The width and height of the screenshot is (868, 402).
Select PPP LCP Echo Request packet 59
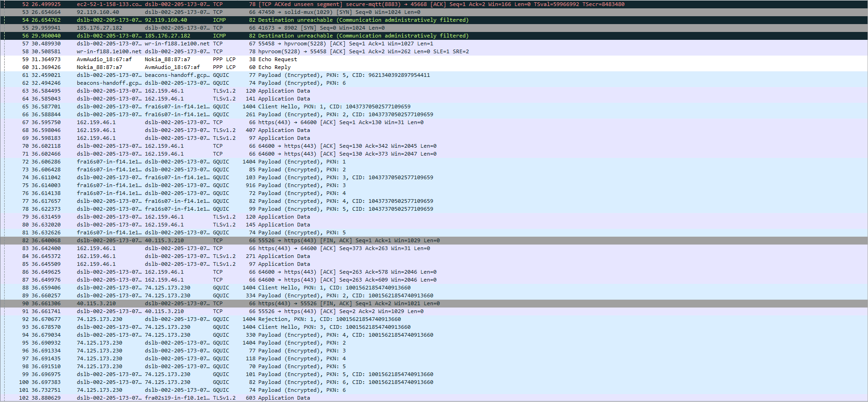434,59
